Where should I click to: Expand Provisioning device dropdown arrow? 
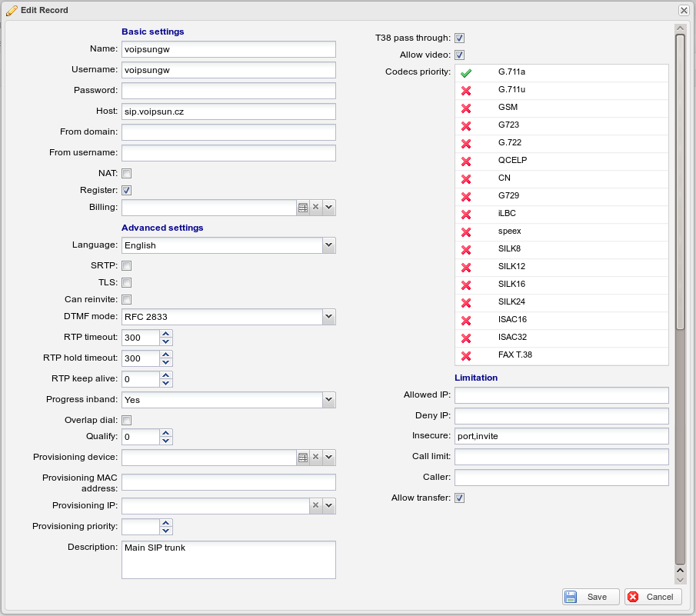(x=329, y=457)
